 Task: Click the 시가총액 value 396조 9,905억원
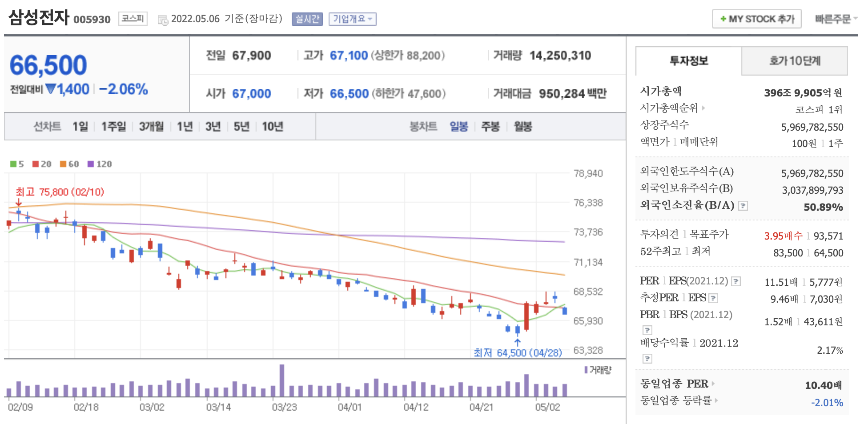(803, 93)
